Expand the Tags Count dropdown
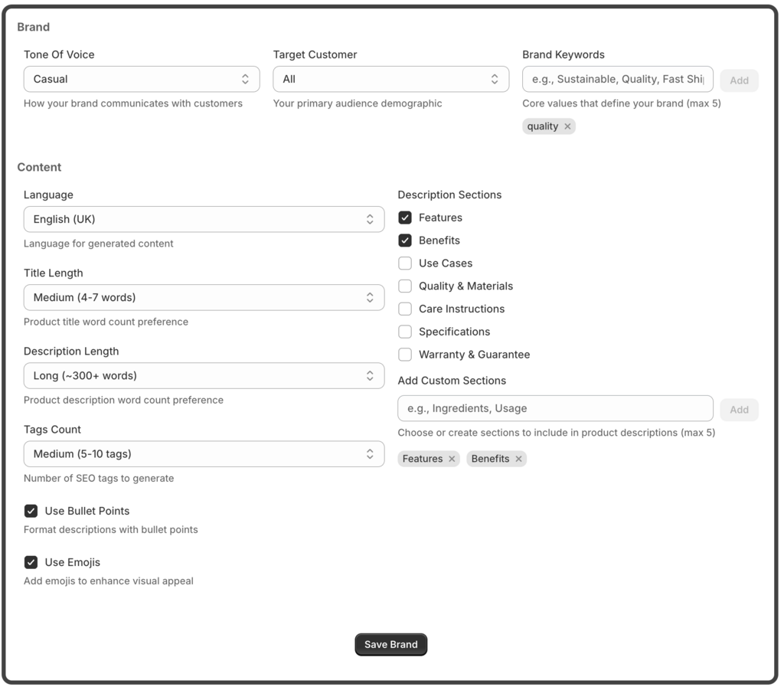Viewport: 784px width, 687px height. [x=204, y=453]
